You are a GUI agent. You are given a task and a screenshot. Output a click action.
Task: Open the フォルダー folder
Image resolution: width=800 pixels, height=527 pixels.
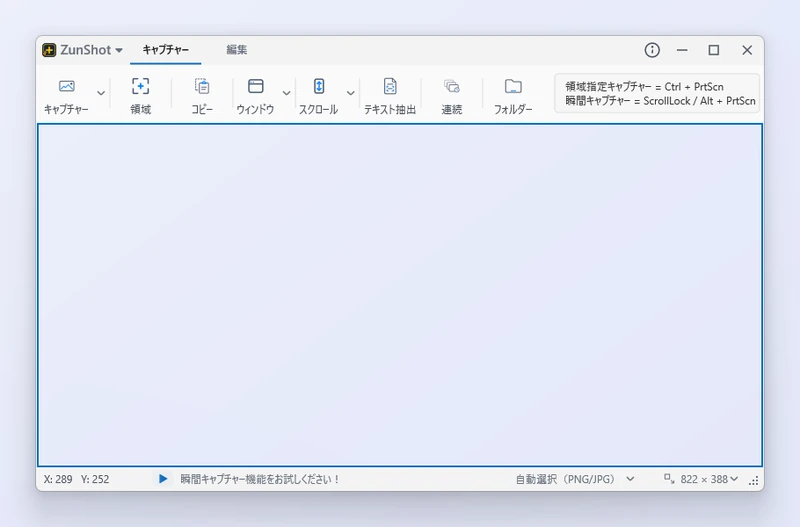[513, 96]
